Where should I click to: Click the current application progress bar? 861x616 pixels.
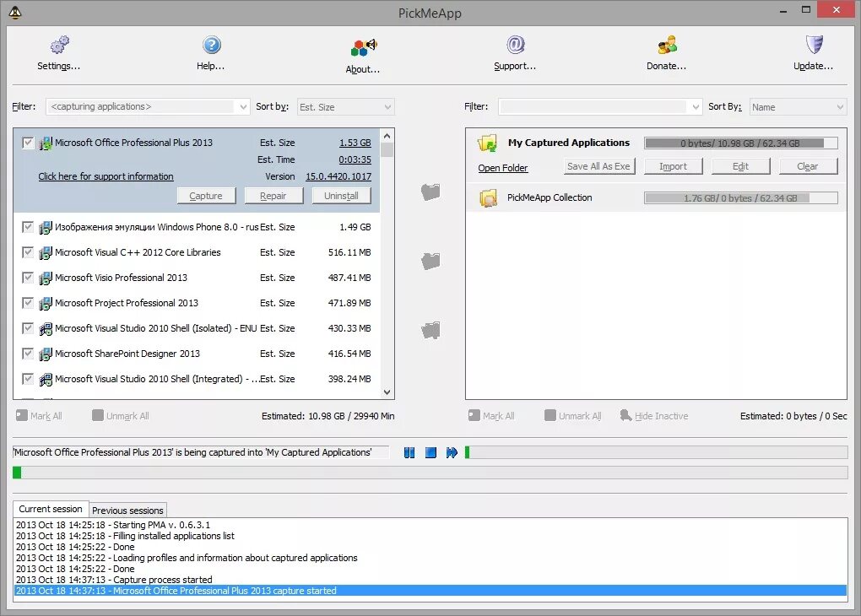[x=656, y=452]
